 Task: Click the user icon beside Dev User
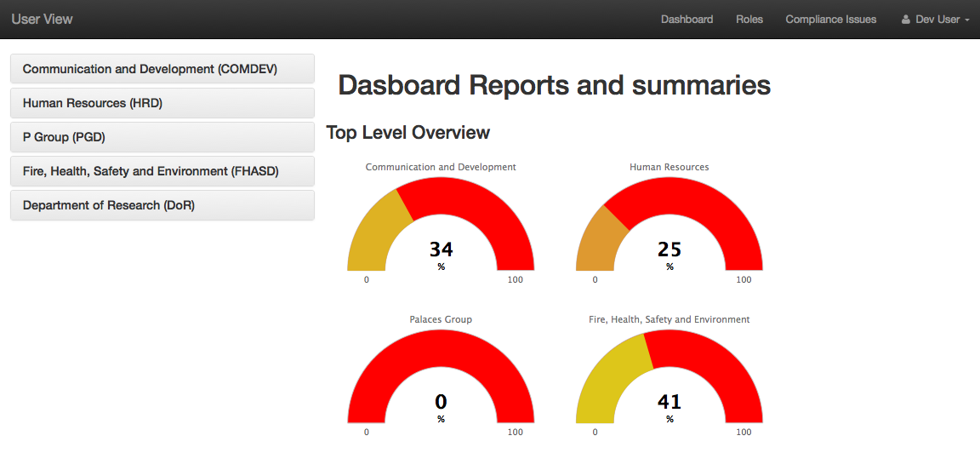[x=906, y=20]
